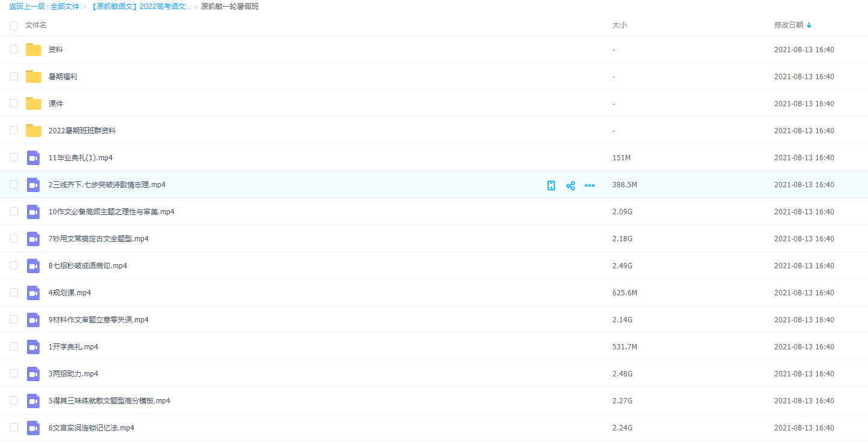Click video icon for 1开学典礼.mp4
This screenshot has width=868, height=443.
(34, 347)
